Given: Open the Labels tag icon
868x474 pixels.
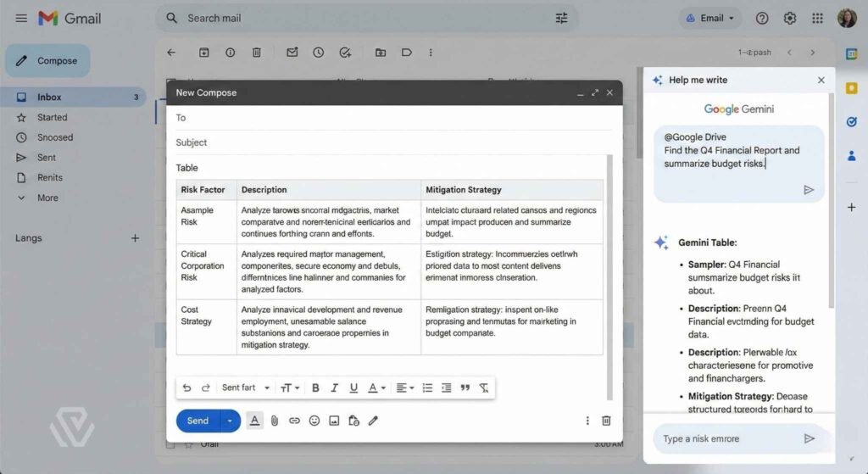Looking at the screenshot, I should pos(406,53).
